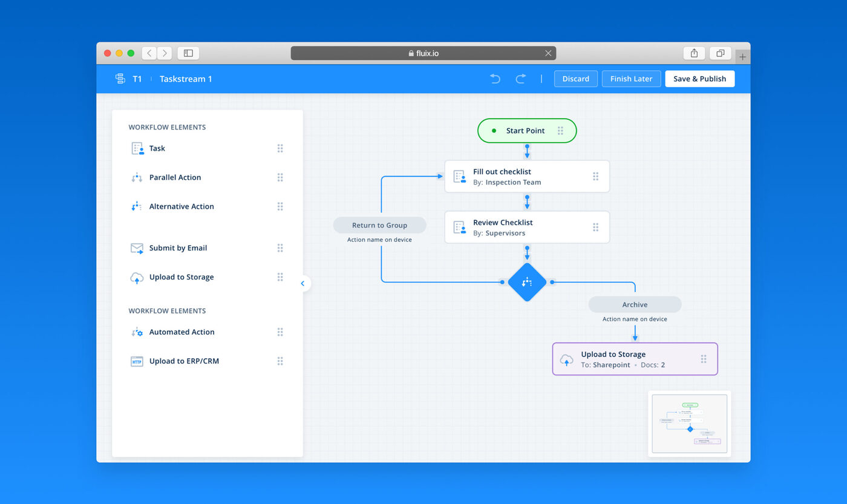The width and height of the screenshot is (847, 504).
Task: Select the Archive action label
Action: pyautogui.click(x=635, y=304)
